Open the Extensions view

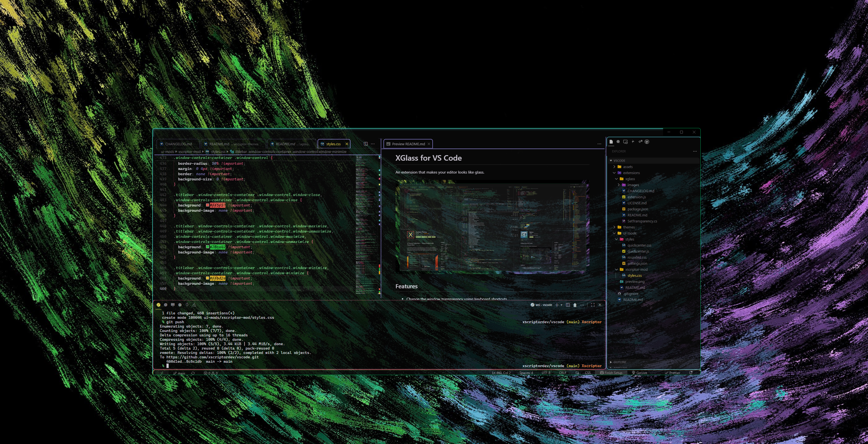(641, 142)
